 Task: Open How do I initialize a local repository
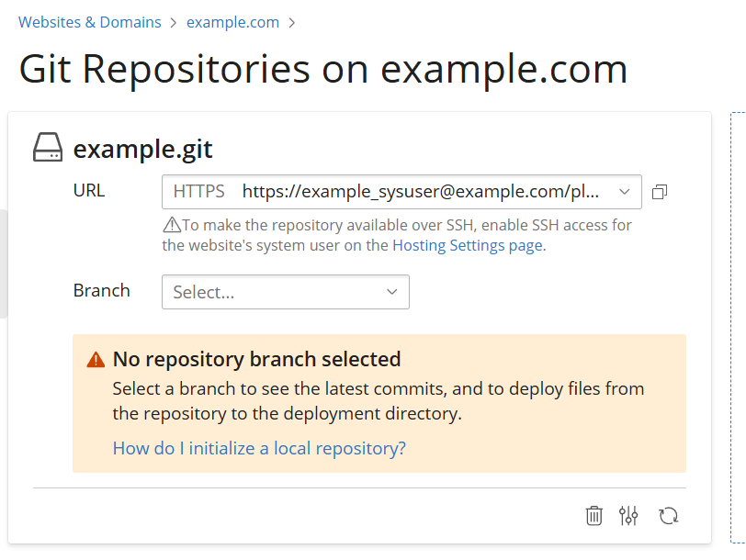pyautogui.click(x=259, y=448)
